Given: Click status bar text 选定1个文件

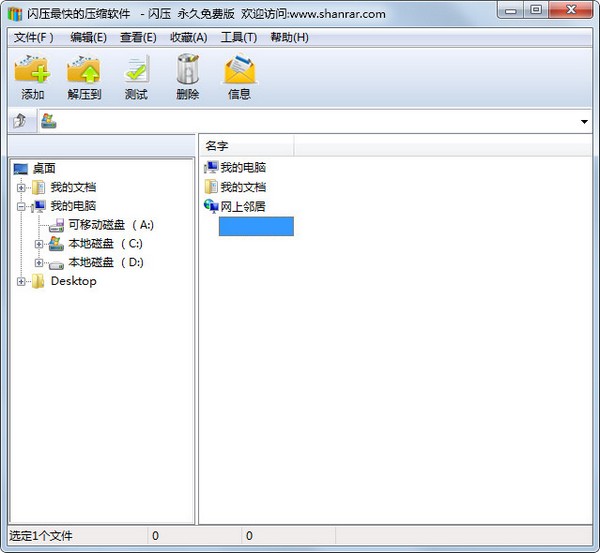Looking at the screenshot, I should 41,535.
